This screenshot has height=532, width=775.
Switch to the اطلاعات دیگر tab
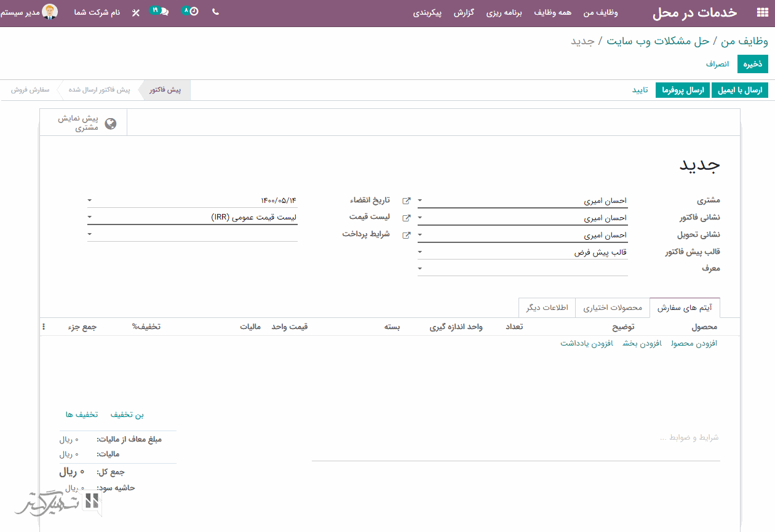coord(547,308)
